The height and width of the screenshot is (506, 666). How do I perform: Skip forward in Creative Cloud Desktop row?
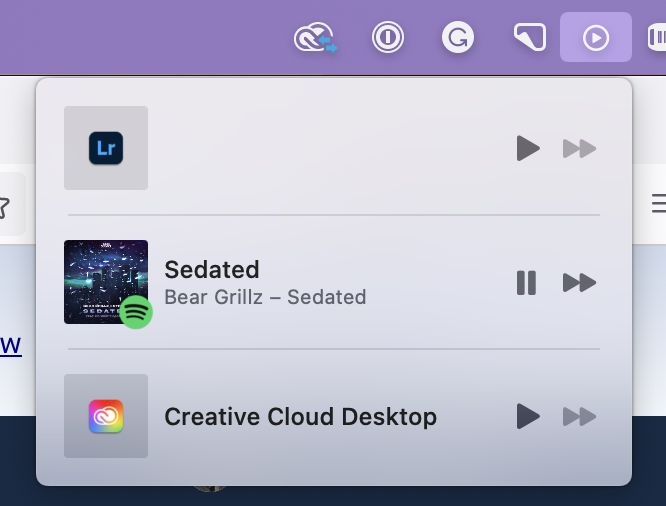(579, 416)
